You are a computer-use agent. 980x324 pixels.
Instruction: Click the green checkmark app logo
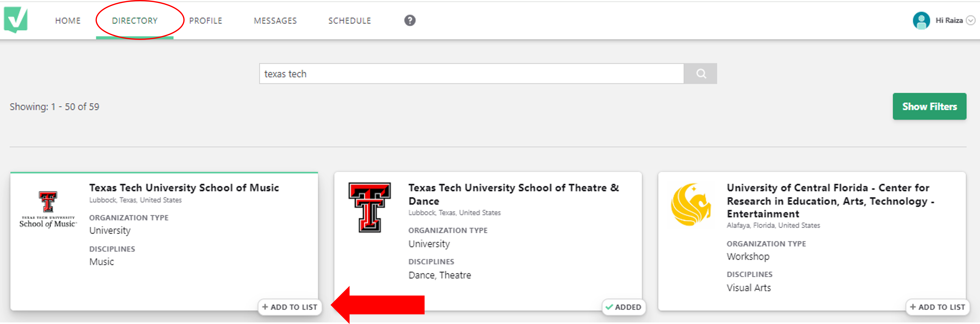pyautogui.click(x=16, y=20)
